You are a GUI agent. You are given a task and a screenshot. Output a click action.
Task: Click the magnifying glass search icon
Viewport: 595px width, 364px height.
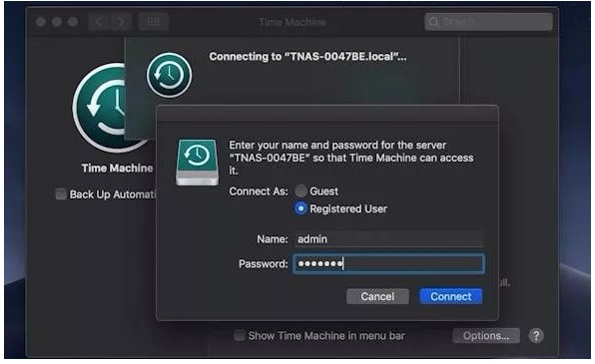(x=433, y=22)
